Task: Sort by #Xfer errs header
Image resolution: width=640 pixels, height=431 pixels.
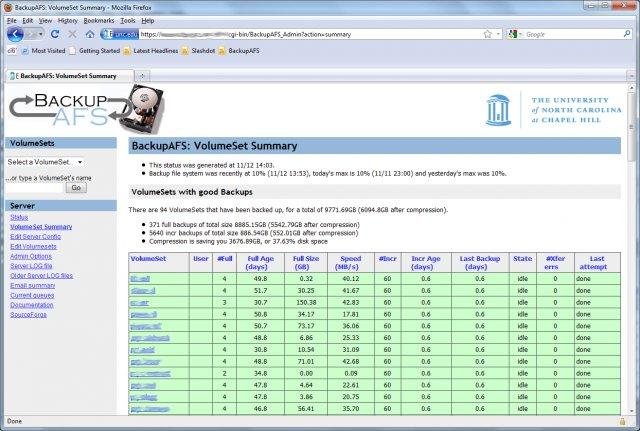Action: pyautogui.click(x=555, y=263)
